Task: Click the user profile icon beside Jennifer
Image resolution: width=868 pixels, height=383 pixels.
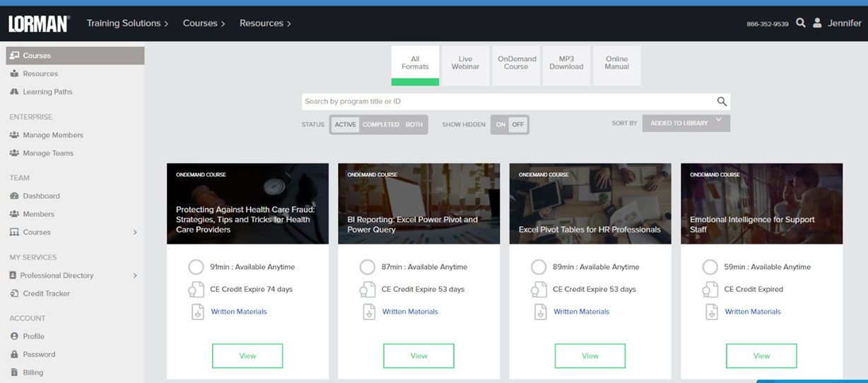Action: tap(817, 23)
